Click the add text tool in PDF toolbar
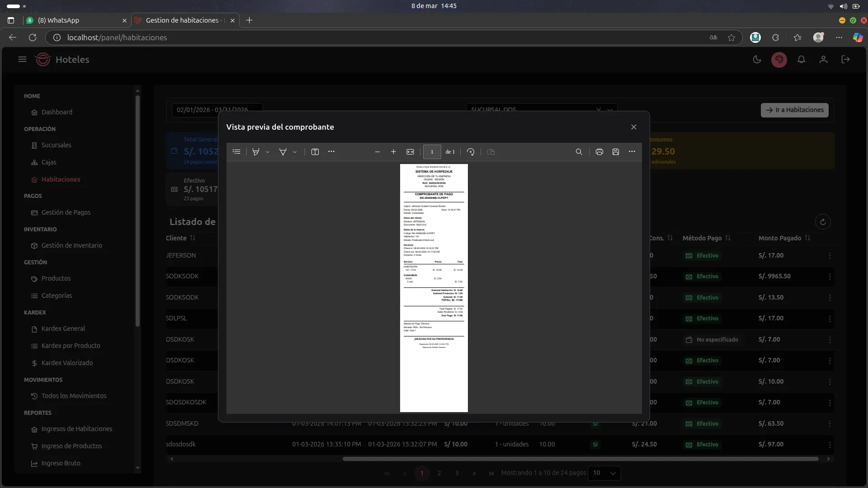 click(x=315, y=152)
